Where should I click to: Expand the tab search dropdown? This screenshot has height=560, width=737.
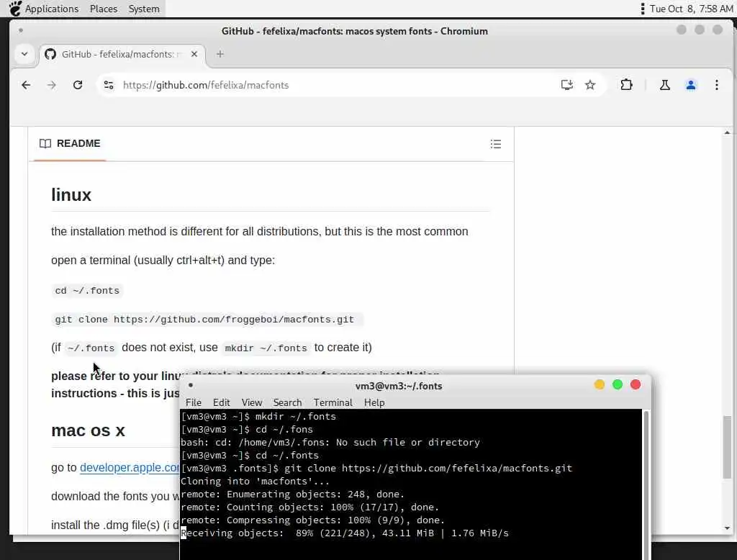[24, 54]
